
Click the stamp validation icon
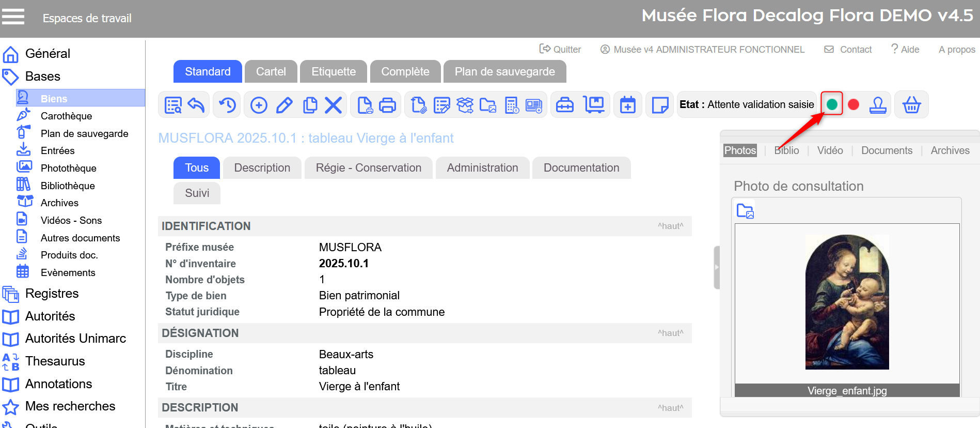(878, 105)
